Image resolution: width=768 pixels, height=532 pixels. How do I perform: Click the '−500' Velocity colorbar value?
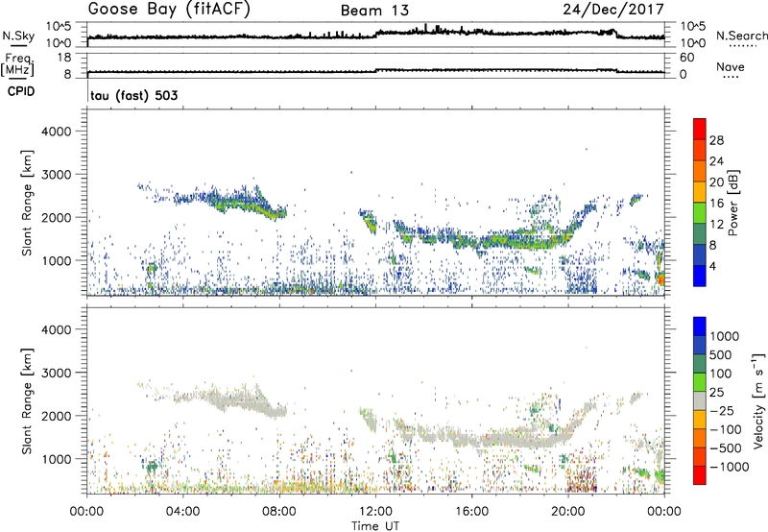click(726, 447)
